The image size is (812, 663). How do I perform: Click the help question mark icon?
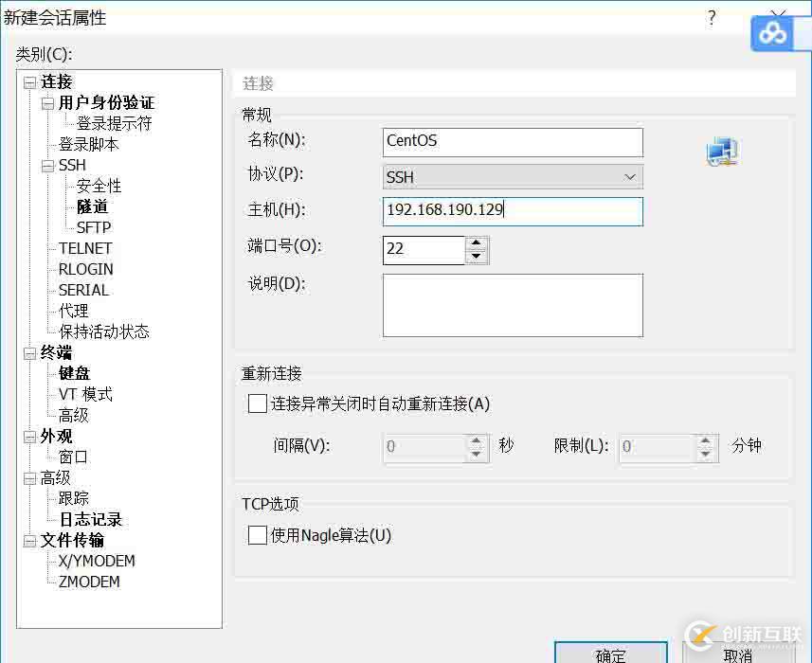pos(712,17)
